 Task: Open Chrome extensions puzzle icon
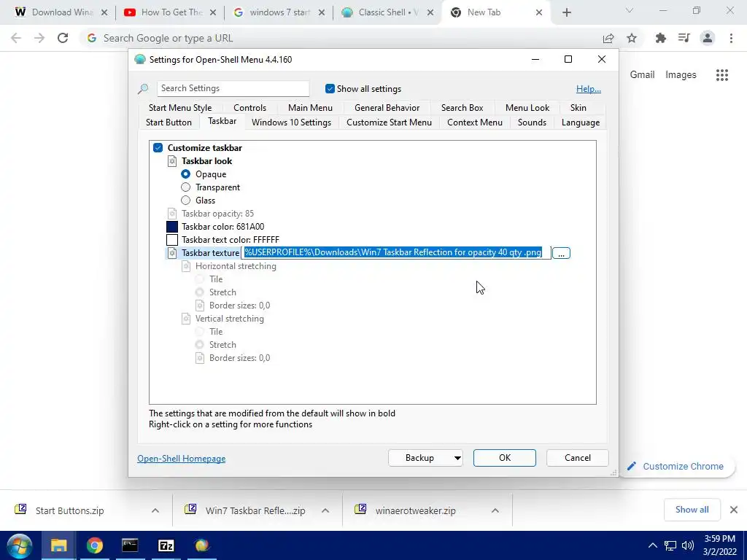coord(661,38)
